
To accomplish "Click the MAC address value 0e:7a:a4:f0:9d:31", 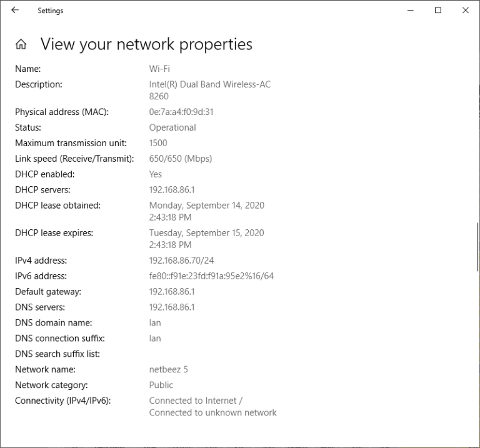I will tap(181, 112).
